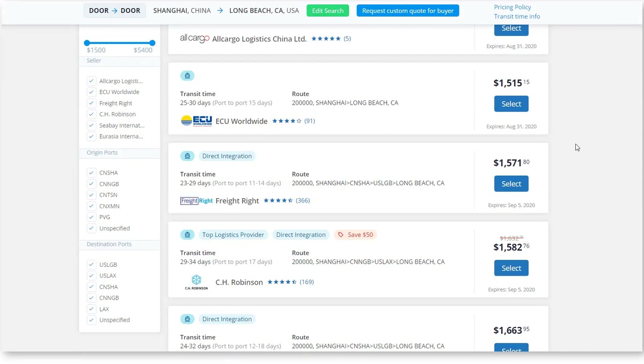
Task: Uncheck the Seabay Internat... seller filter
Action: tap(91, 125)
